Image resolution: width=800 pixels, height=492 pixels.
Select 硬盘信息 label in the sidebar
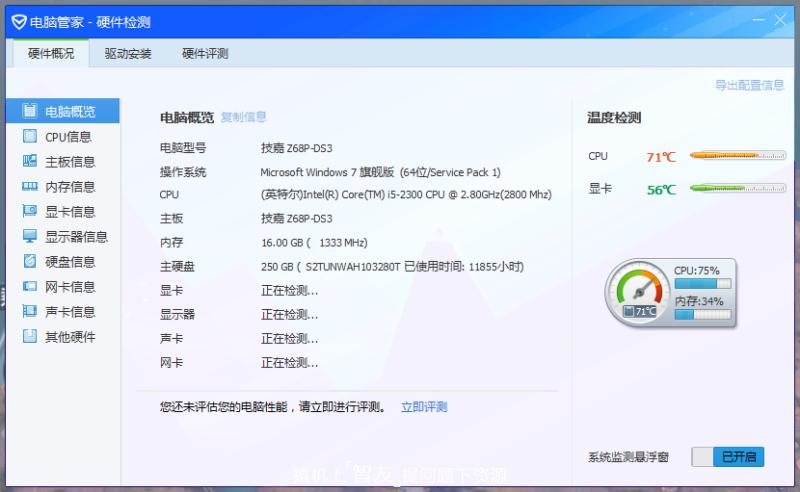click(70, 262)
